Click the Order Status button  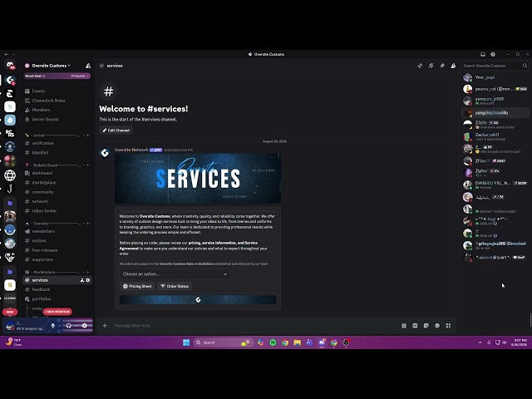point(175,286)
